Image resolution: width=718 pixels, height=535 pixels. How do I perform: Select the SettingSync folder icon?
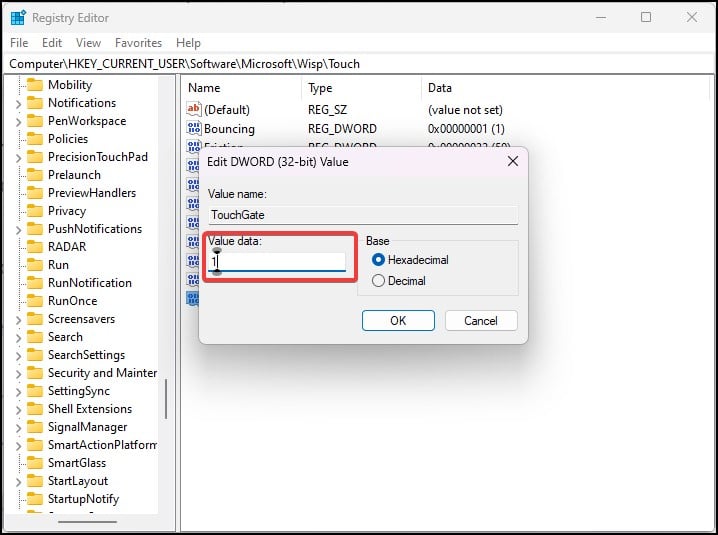(35, 391)
